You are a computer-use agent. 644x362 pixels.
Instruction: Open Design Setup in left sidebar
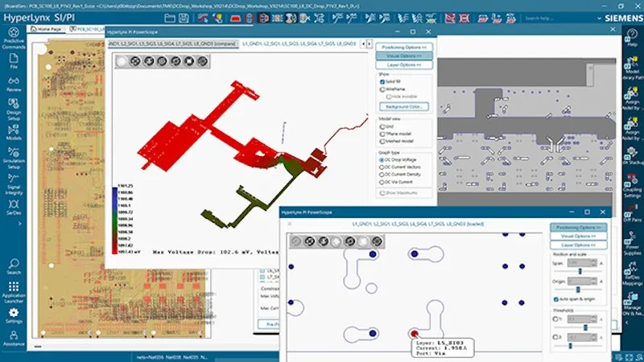[x=14, y=109]
